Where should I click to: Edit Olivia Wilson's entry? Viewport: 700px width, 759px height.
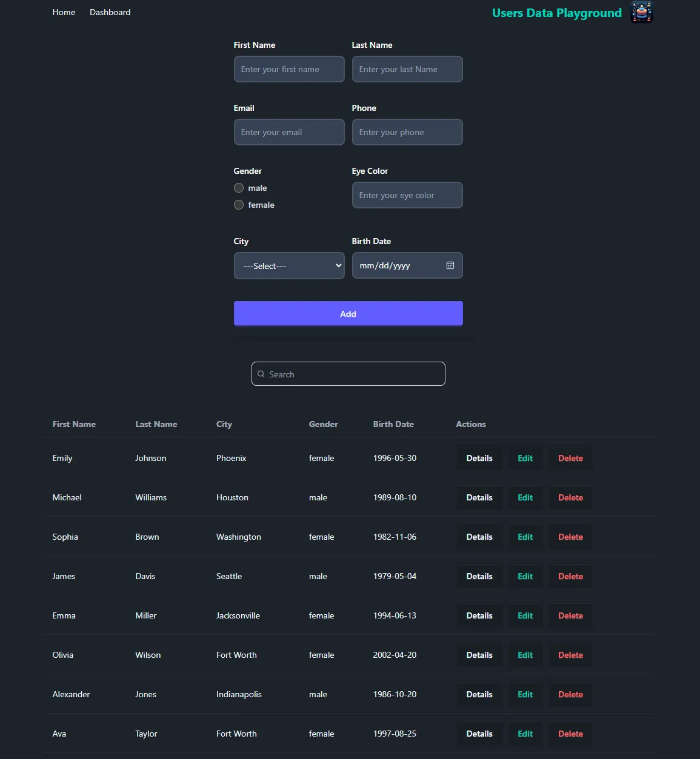coord(524,655)
